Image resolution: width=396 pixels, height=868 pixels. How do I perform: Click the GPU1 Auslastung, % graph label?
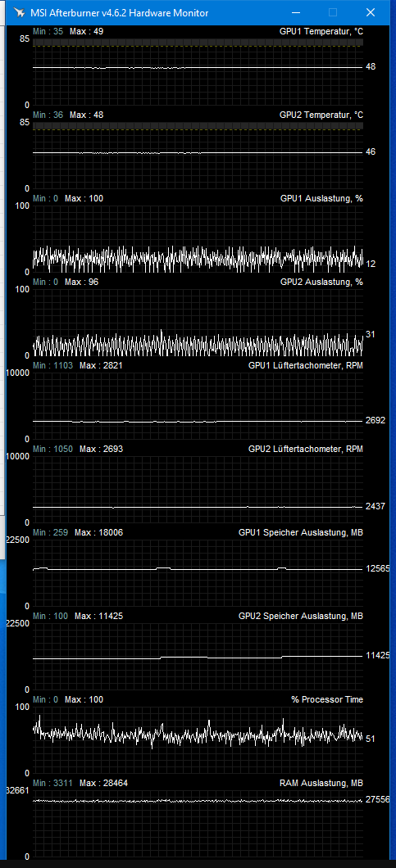coord(321,198)
